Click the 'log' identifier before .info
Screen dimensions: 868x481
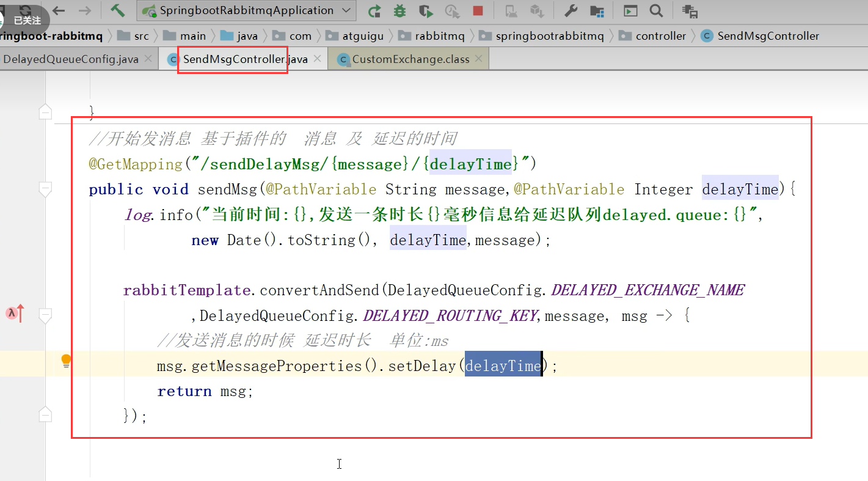click(x=137, y=215)
